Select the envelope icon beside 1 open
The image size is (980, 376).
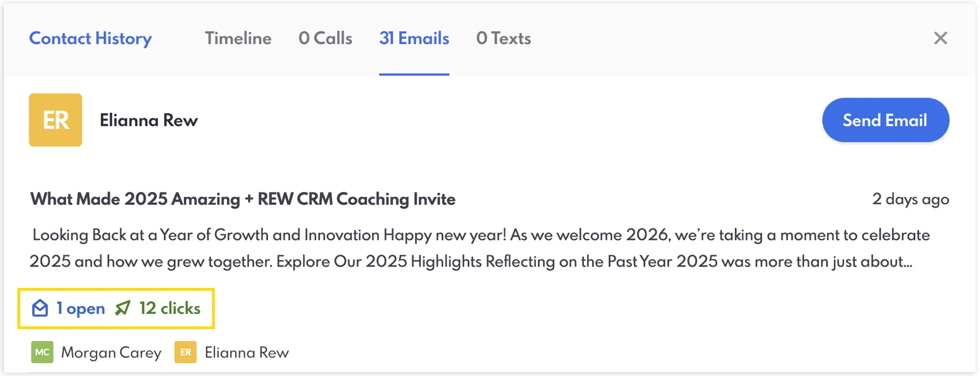point(39,308)
